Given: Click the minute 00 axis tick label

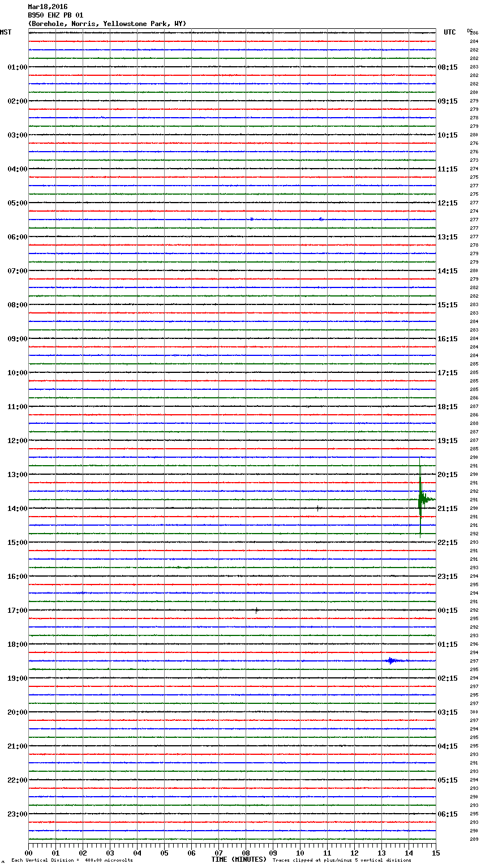Looking at the screenshot, I should (28, 853).
